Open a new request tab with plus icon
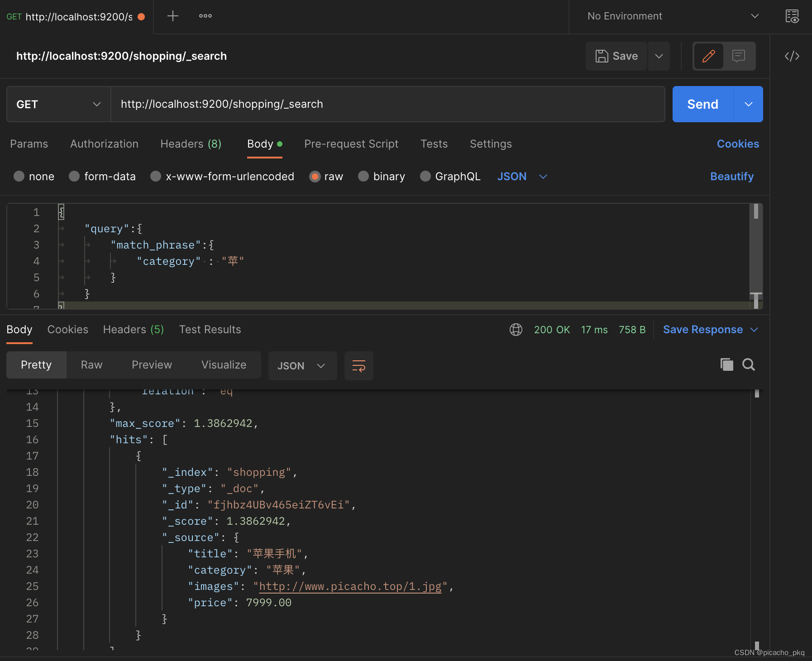 coord(172,16)
